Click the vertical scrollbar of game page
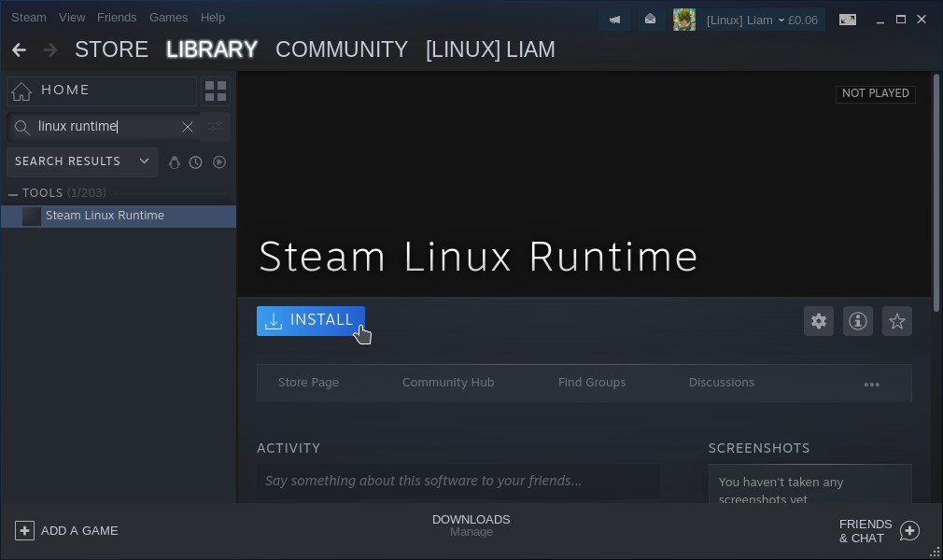Screen dimensions: 943x560 pos(936,192)
